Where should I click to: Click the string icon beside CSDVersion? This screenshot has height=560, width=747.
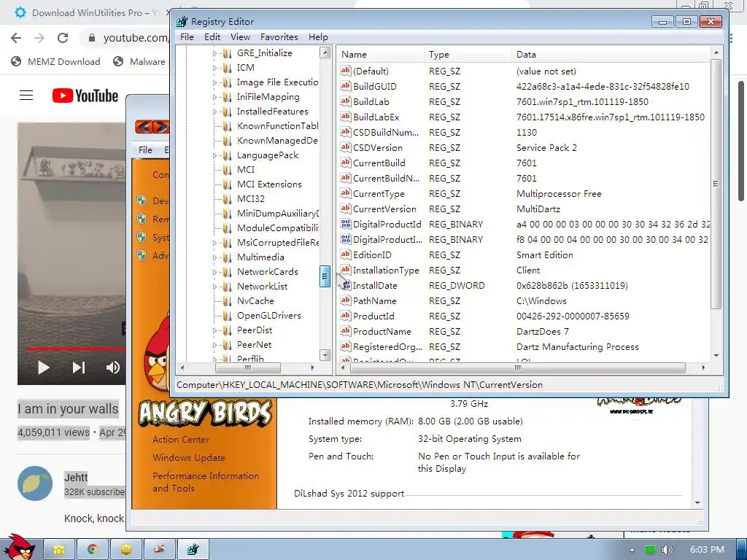point(345,147)
